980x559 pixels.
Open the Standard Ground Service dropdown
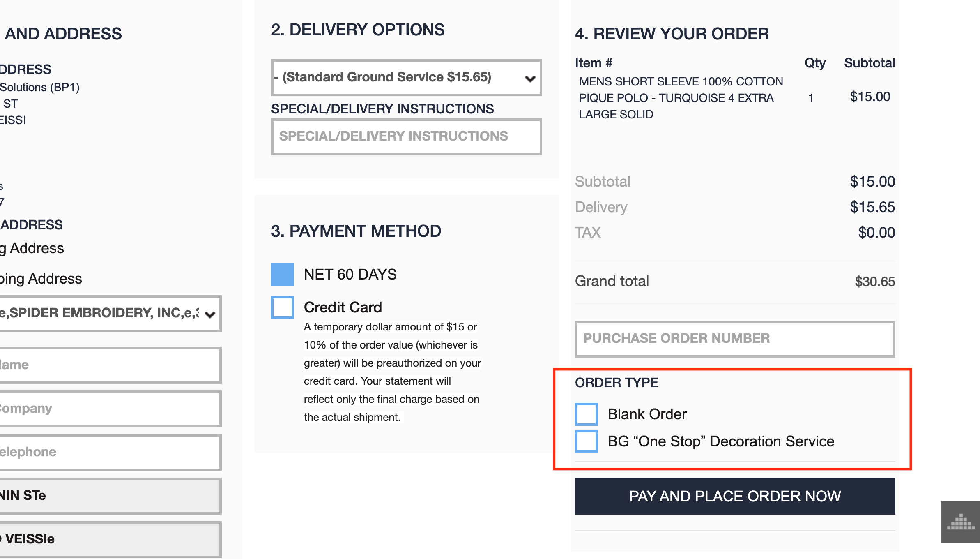406,78
